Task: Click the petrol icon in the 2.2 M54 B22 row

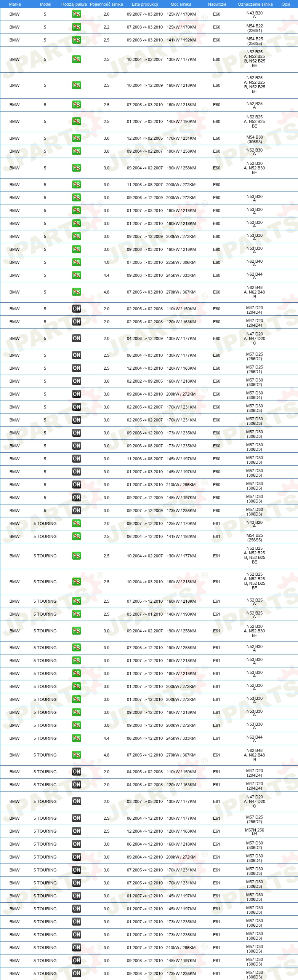Action: point(76,27)
